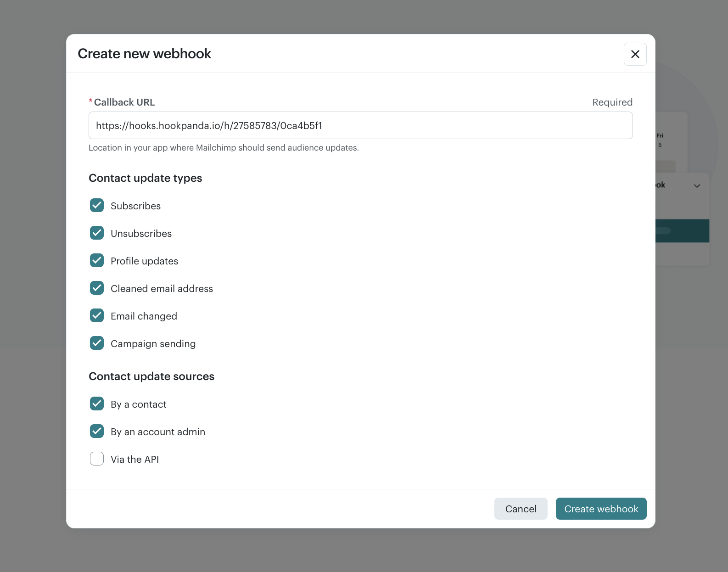Toggle the Cleaned email address checkbox
The image size is (728, 572).
point(97,288)
